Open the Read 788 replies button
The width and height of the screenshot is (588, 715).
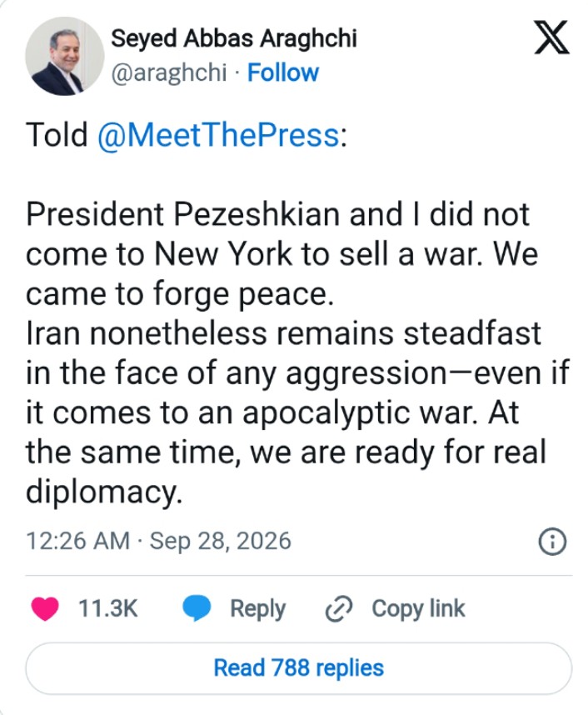coord(298,668)
